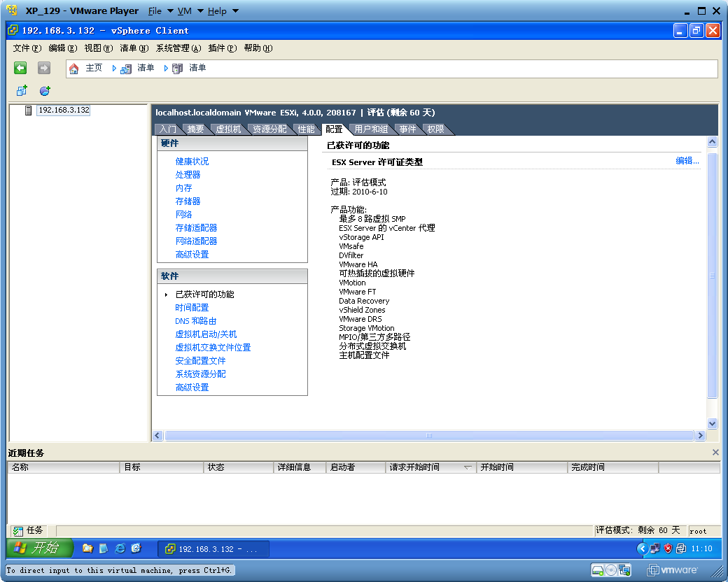Viewport: 728px width, 582px height.
Task: Switch to the 性能 tab
Action: point(306,129)
